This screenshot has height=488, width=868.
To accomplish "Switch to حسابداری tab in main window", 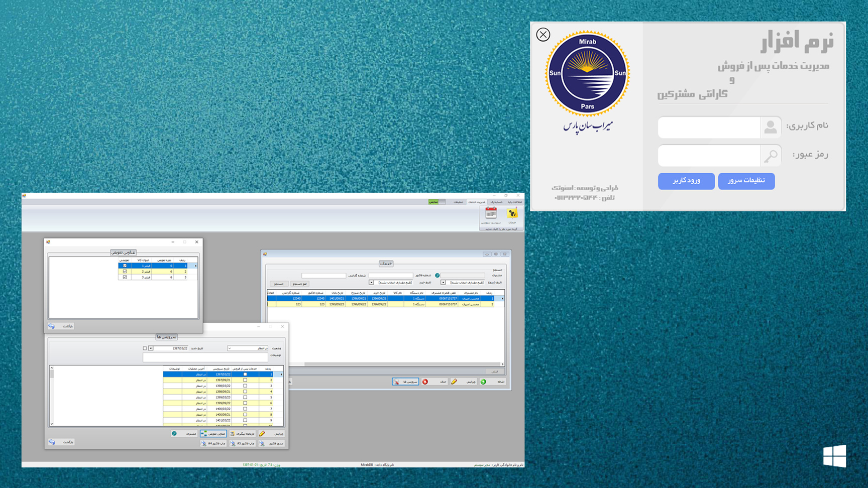I will coord(496,202).
